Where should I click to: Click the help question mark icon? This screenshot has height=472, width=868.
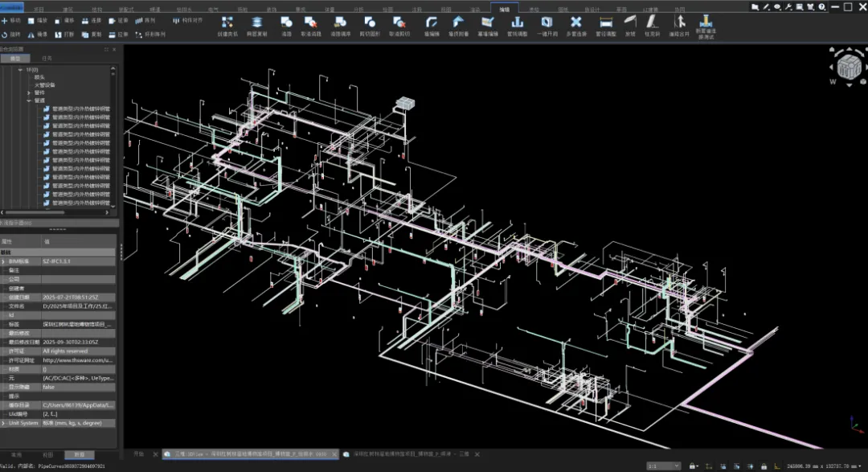pyautogui.click(x=821, y=6)
